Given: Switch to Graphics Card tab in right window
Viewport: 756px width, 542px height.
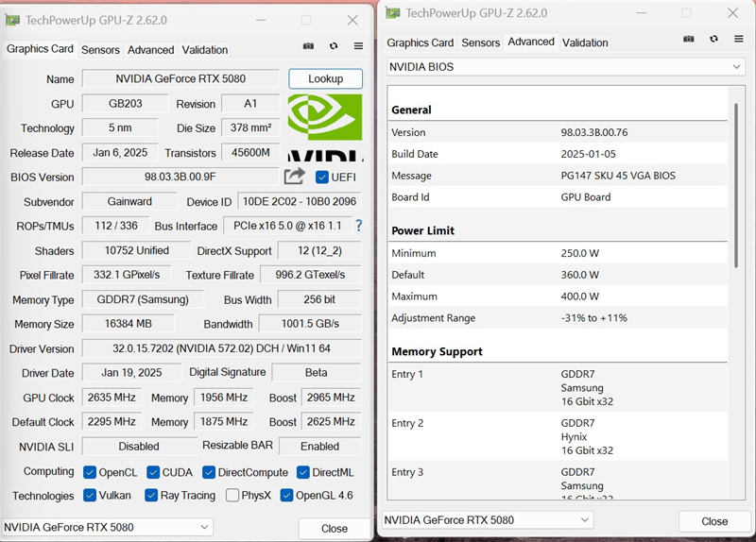Looking at the screenshot, I should point(420,42).
